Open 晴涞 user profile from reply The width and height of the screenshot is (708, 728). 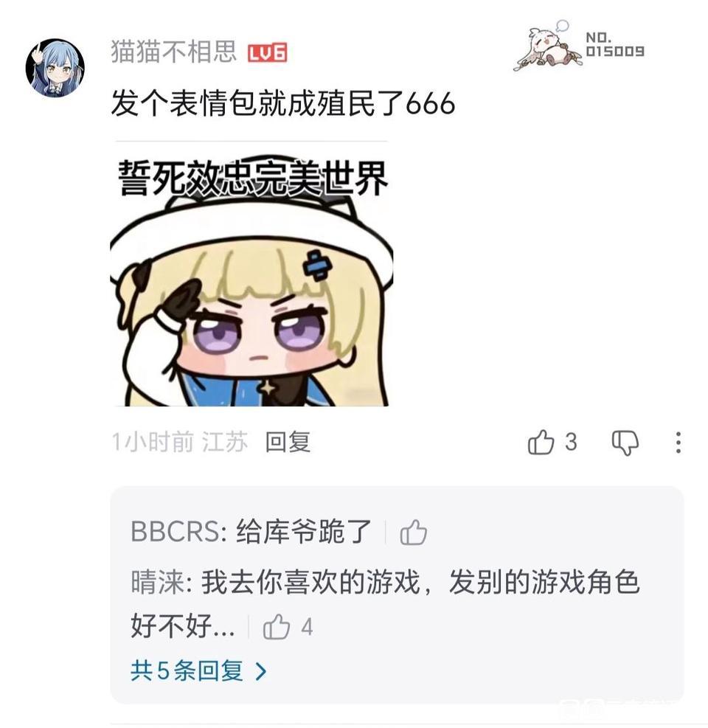click(158, 582)
